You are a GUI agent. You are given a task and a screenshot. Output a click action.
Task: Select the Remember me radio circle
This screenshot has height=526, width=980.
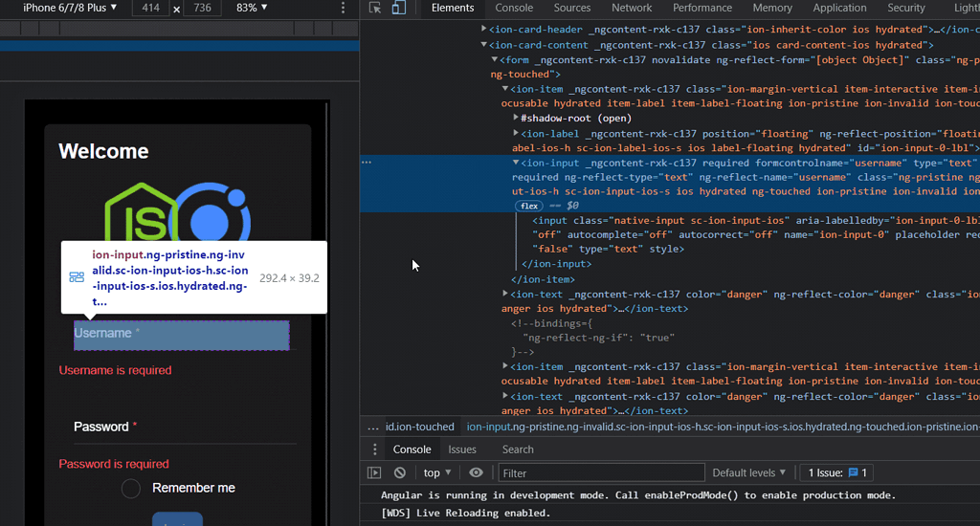click(x=131, y=489)
